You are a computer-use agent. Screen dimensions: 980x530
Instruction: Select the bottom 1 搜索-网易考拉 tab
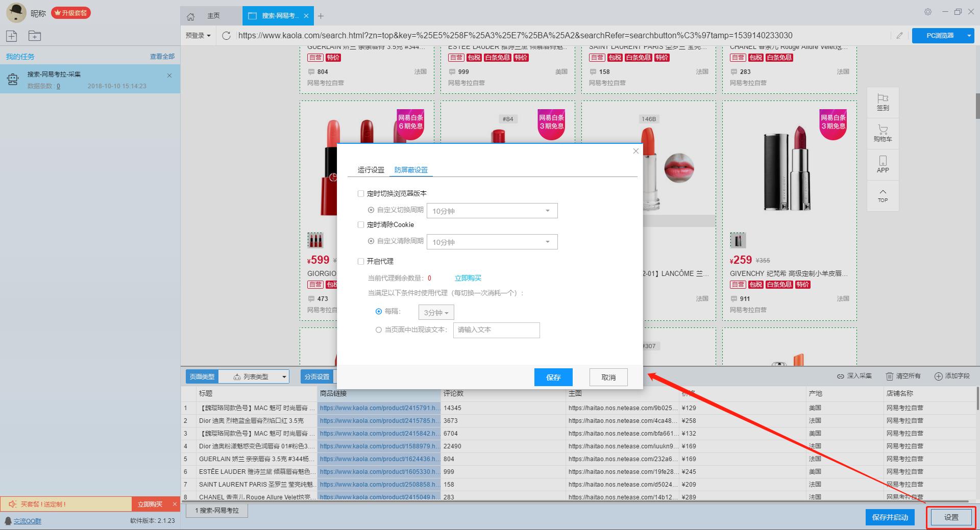pos(217,510)
